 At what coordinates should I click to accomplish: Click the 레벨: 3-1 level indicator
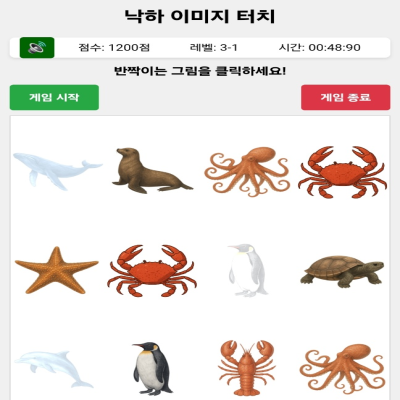[214, 48]
